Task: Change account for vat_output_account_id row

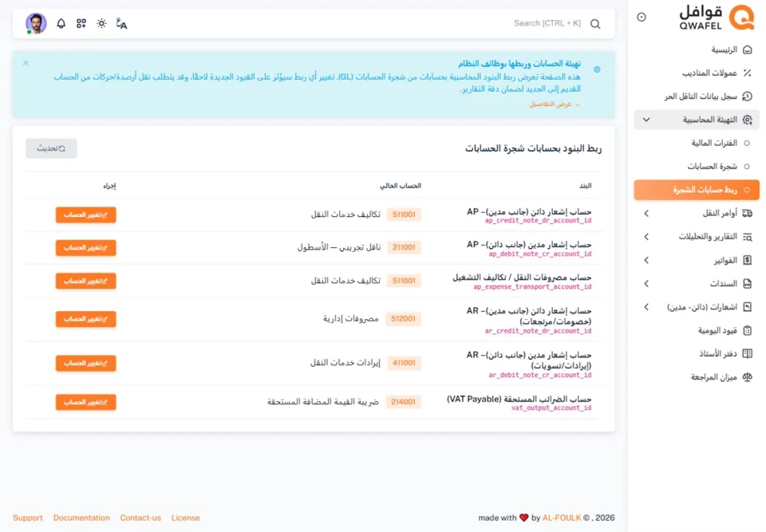Action: pos(86,402)
